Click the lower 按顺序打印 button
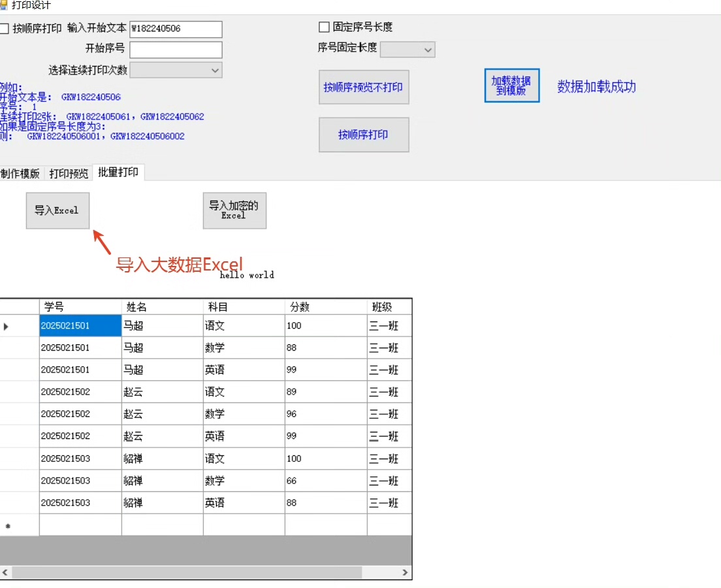The width and height of the screenshot is (721, 588). [x=364, y=135]
